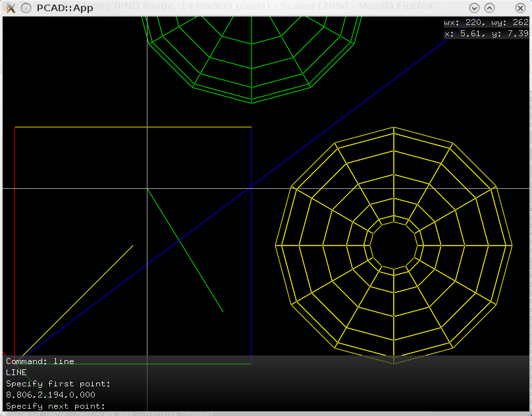The height and width of the screenshot is (416, 532).
Task: Maximize the PCAD::App window
Action: [489, 8]
